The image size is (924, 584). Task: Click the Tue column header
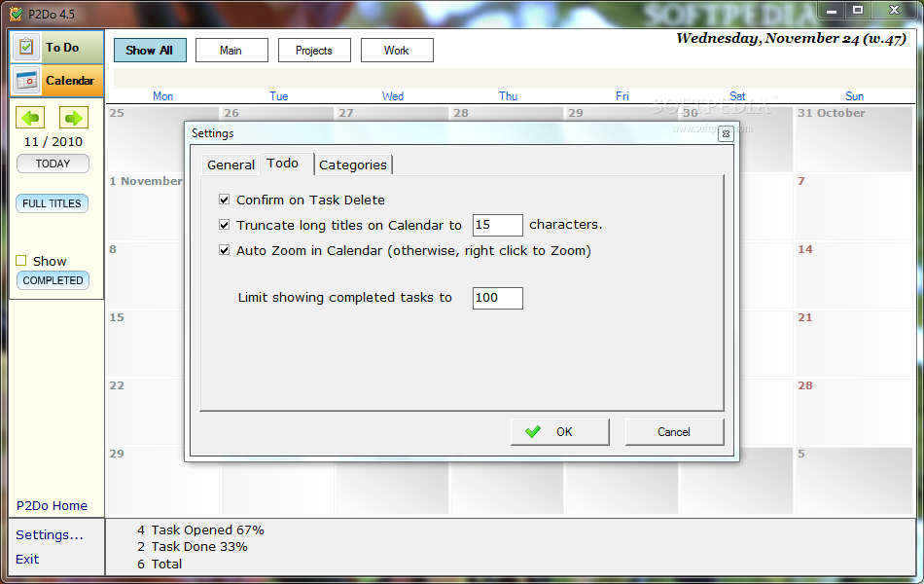click(279, 96)
